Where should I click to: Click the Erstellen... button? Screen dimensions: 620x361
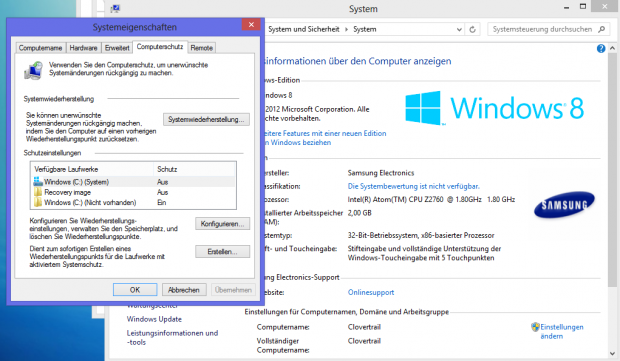pyautogui.click(x=222, y=251)
